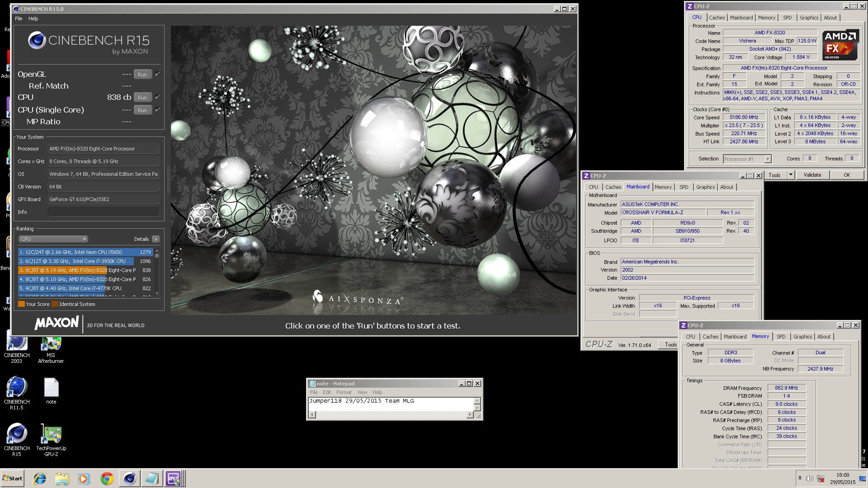
Task: Select ranking entry 8C/8T @ 5.10 GHz FX-8320
Action: click(85, 279)
